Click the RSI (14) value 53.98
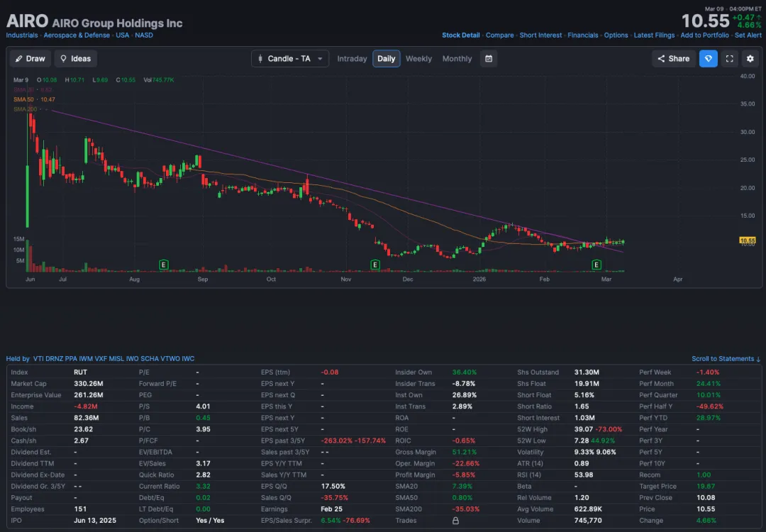 (584, 475)
